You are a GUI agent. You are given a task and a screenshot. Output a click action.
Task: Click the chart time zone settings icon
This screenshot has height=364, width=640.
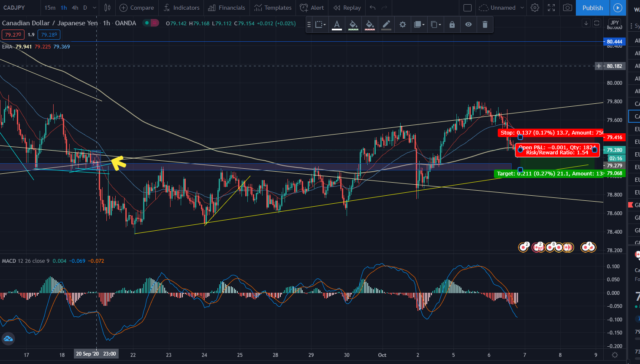(615, 355)
